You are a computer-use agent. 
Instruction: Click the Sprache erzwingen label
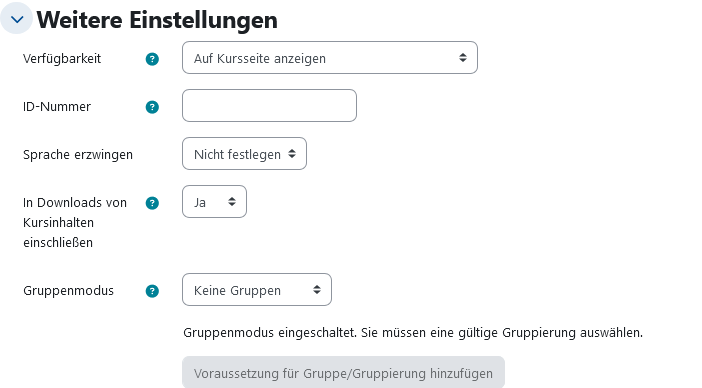[78, 155]
